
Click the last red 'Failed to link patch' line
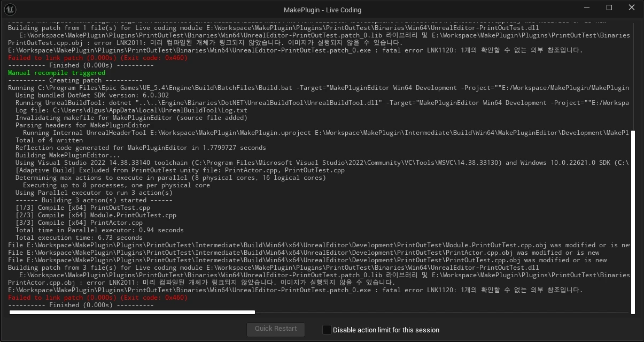98,298
